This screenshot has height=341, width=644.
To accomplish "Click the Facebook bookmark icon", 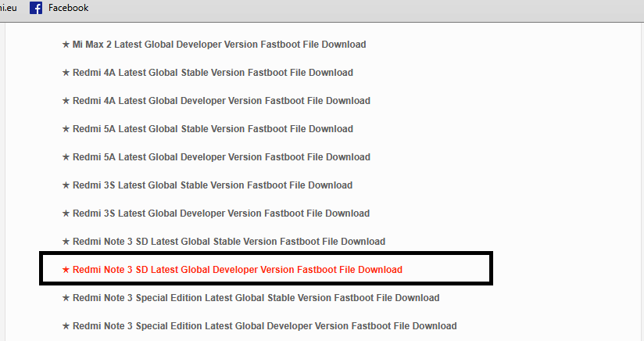I will pyautogui.click(x=36, y=8).
